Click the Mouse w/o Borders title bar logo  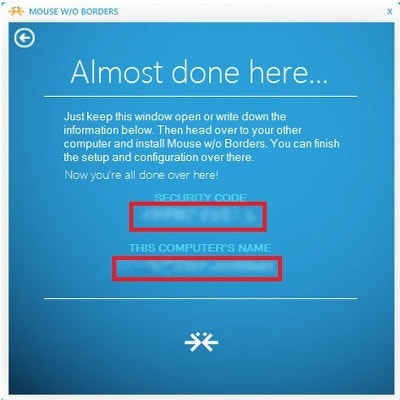(16, 11)
